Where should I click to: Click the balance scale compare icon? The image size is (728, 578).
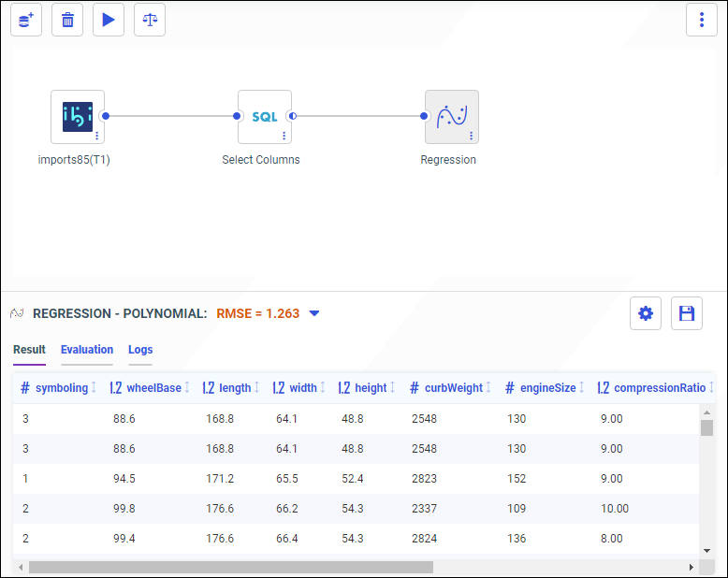pyautogui.click(x=150, y=20)
